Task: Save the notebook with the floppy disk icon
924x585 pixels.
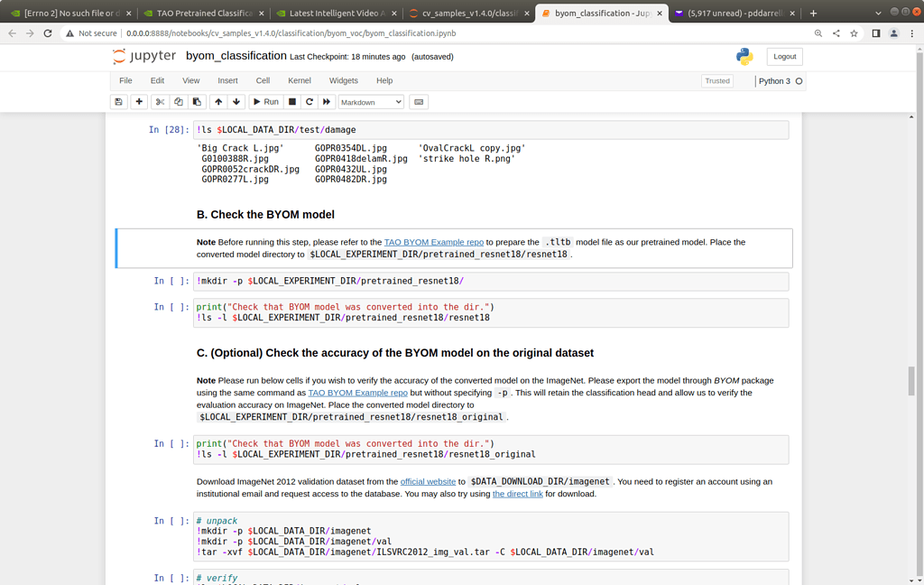Action: tap(118, 102)
